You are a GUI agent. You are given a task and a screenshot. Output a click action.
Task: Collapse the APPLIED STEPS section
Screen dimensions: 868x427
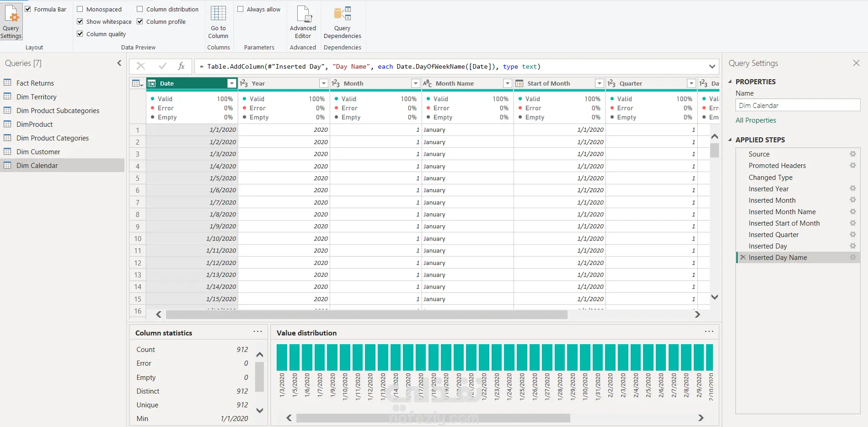pyautogui.click(x=730, y=140)
